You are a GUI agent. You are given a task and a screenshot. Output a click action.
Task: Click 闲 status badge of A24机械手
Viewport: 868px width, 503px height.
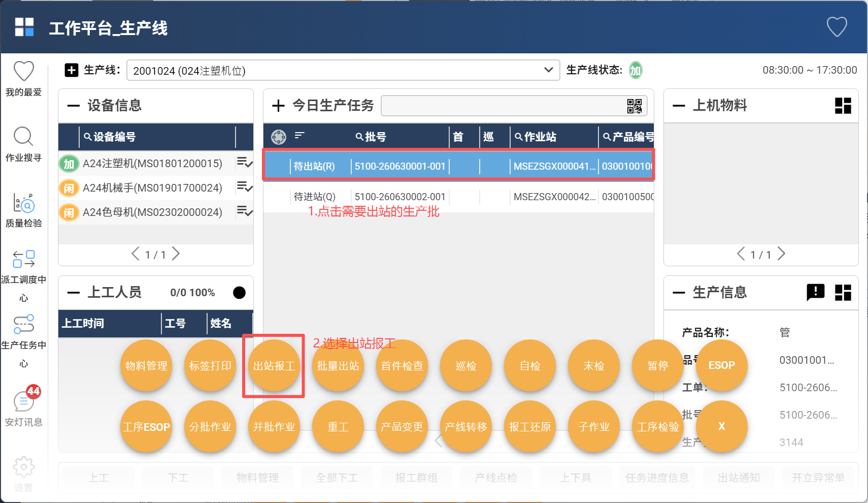click(x=69, y=188)
